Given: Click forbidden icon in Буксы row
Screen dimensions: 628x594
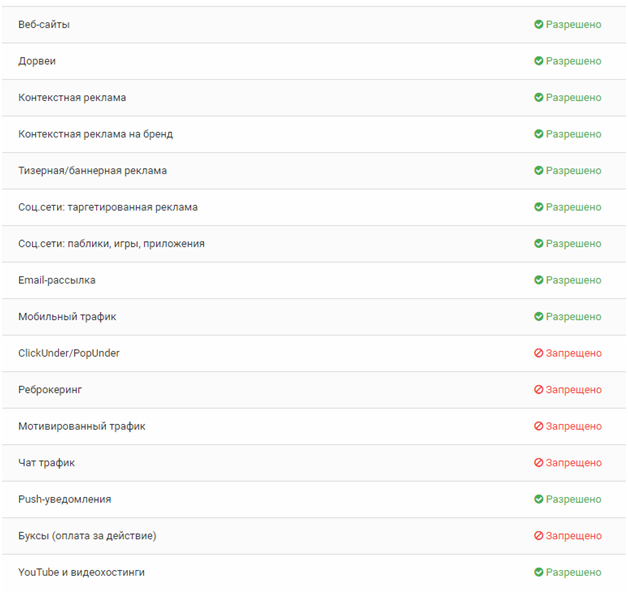Looking at the screenshot, I should point(539,536).
